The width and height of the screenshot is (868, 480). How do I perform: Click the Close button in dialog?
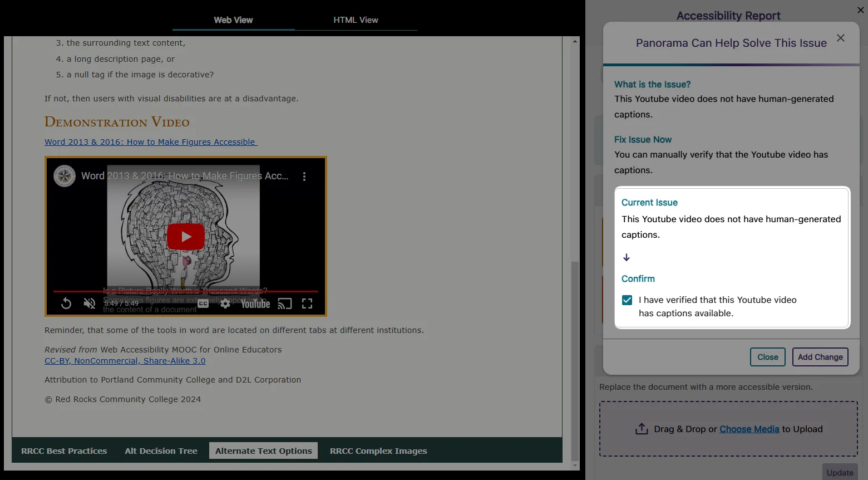pyautogui.click(x=767, y=357)
